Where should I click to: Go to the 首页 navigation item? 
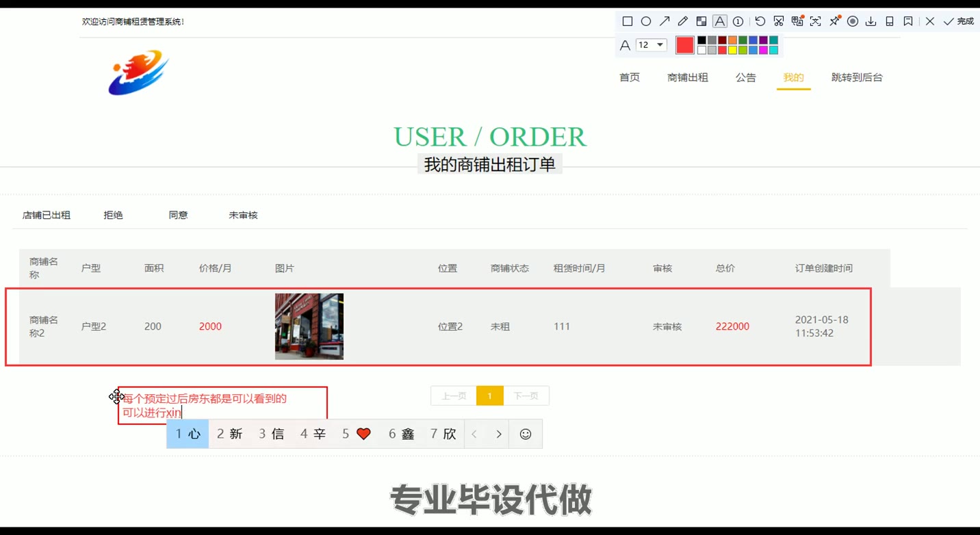click(630, 77)
